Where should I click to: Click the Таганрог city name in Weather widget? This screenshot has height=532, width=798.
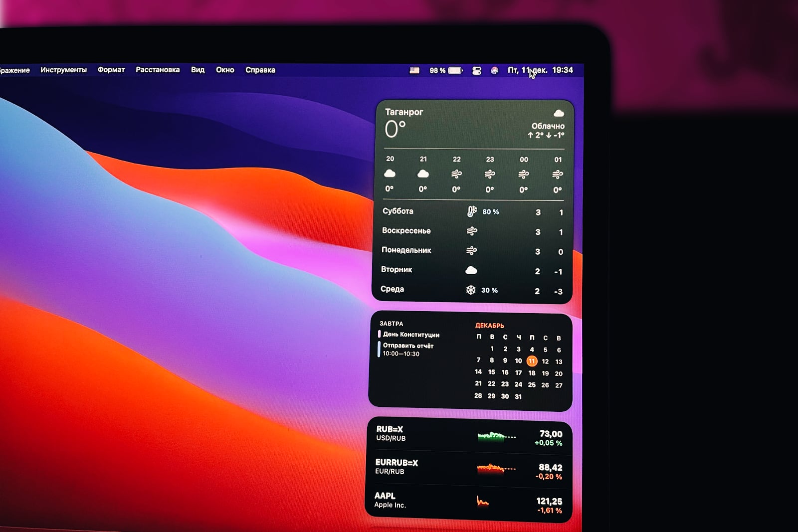(404, 112)
